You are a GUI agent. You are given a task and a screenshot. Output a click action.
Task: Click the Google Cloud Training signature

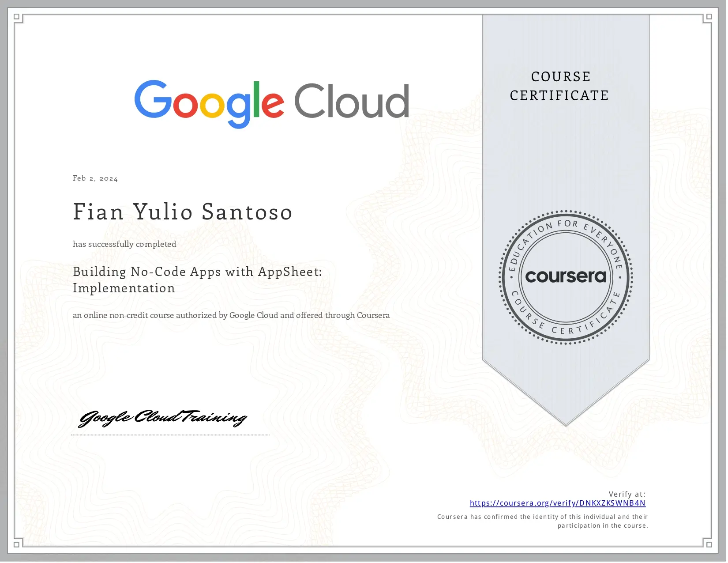(163, 418)
